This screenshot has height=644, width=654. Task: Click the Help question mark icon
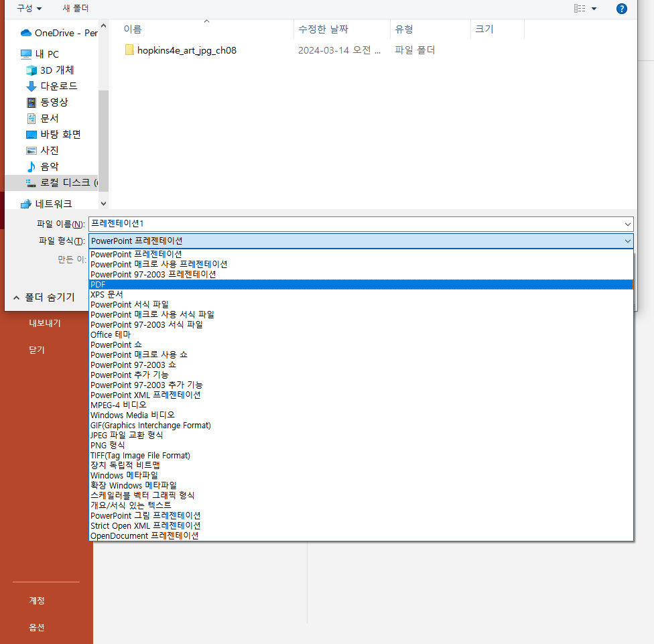[x=622, y=9]
